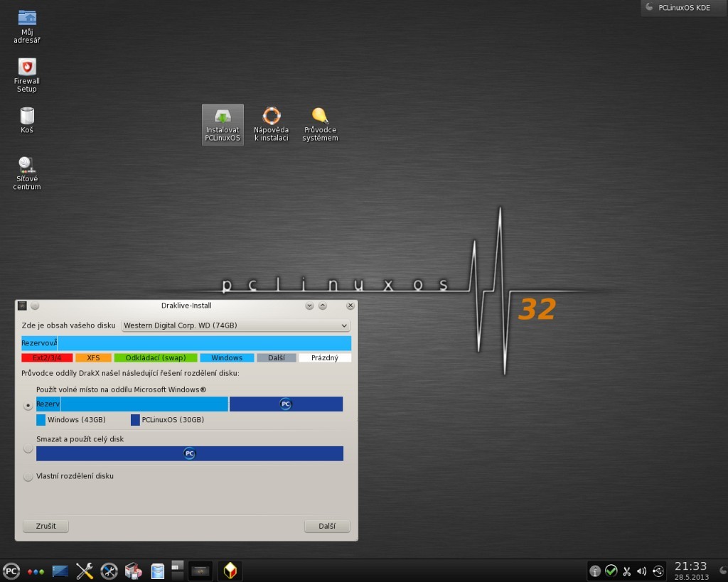728x582 pixels.
Task: Open the Draklive-Install window menu icon
Action: tap(22, 306)
